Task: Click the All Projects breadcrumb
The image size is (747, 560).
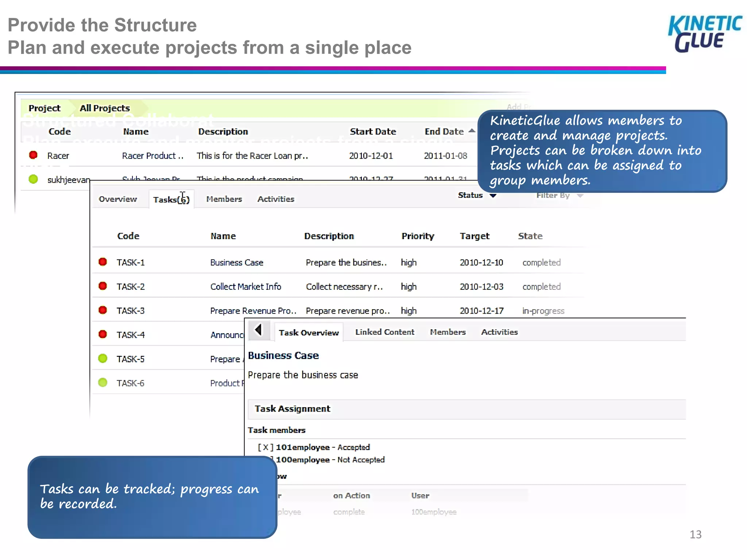Action: click(105, 108)
